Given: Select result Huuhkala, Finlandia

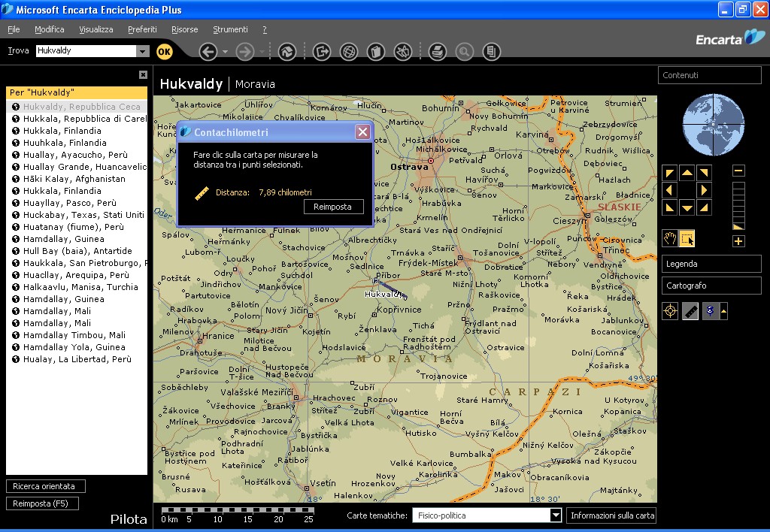Looking at the screenshot, I should (77, 143).
